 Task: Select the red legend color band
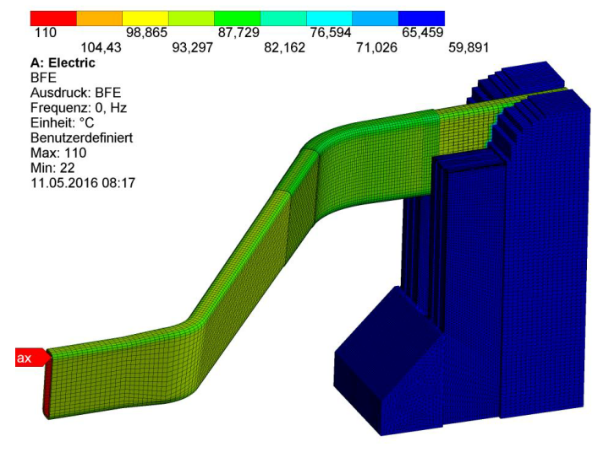(x=53, y=18)
